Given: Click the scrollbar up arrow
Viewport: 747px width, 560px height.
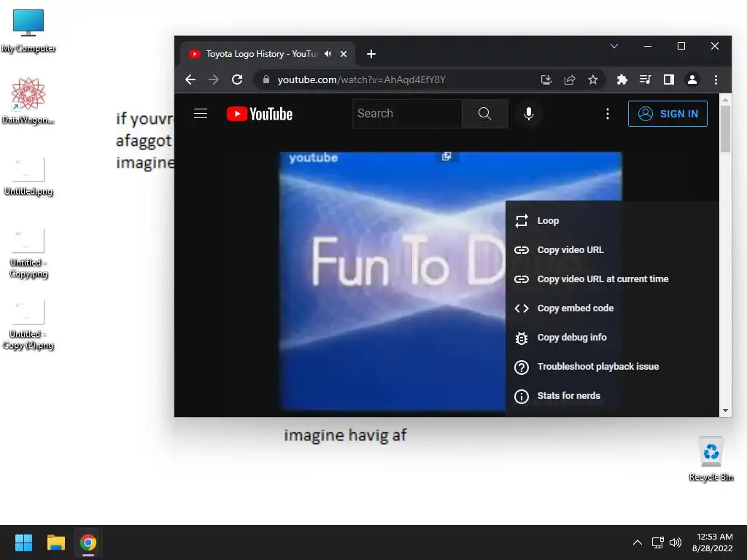Looking at the screenshot, I should [725, 100].
